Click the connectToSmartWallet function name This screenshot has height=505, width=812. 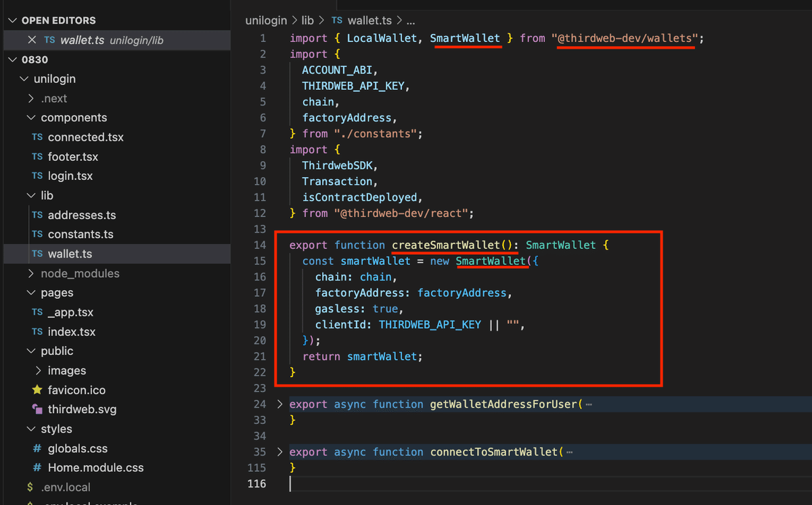click(494, 452)
